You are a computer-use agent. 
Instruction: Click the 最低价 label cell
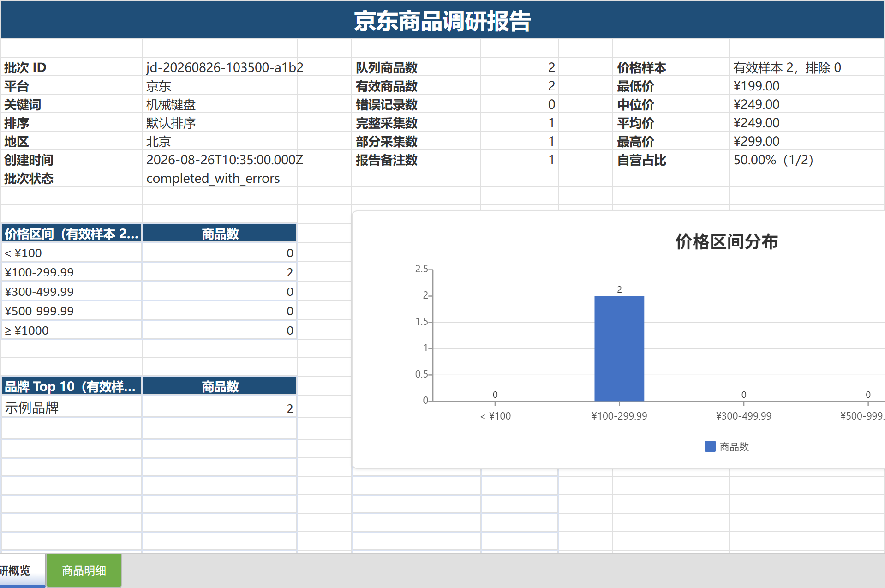coord(671,86)
